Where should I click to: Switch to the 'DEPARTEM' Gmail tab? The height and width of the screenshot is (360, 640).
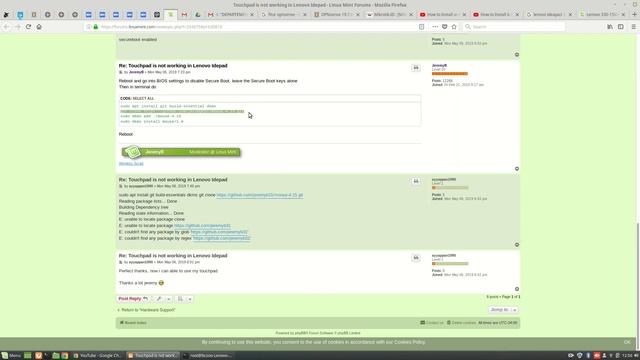tap(231, 14)
